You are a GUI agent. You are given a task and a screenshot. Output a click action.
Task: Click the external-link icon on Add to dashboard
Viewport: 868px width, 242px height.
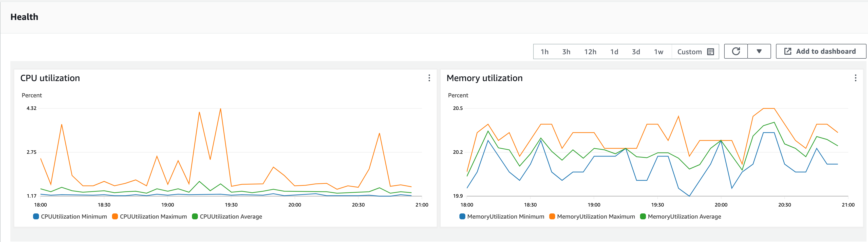(788, 51)
